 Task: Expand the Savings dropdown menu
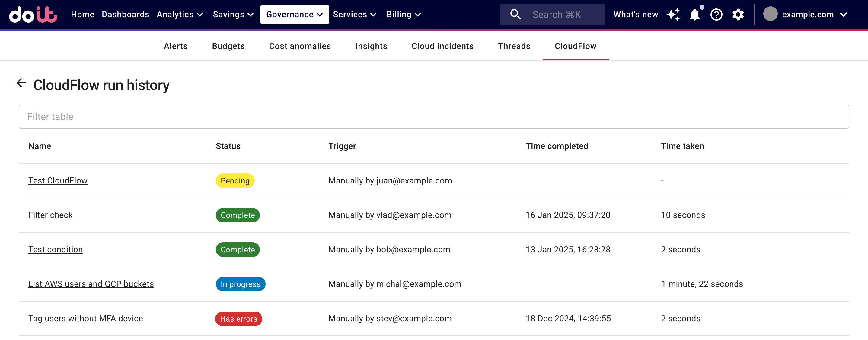(232, 14)
